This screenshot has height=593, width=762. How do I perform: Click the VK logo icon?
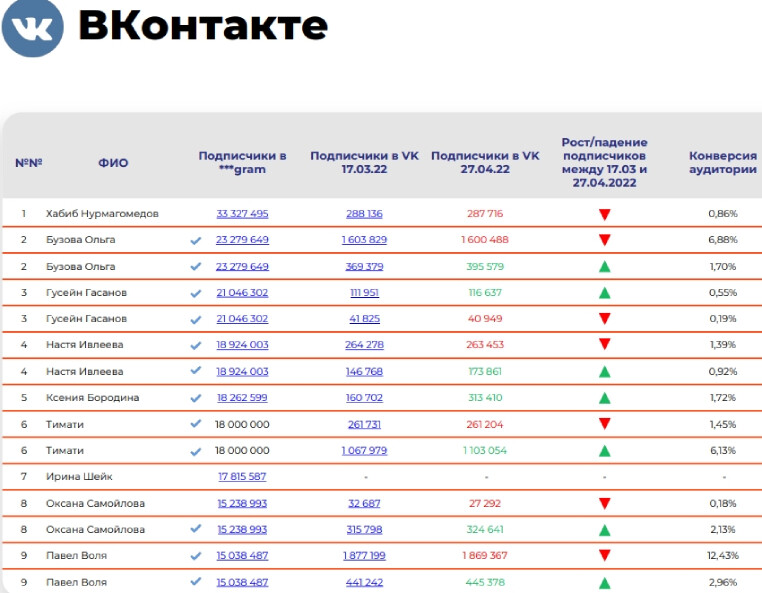point(32,27)
